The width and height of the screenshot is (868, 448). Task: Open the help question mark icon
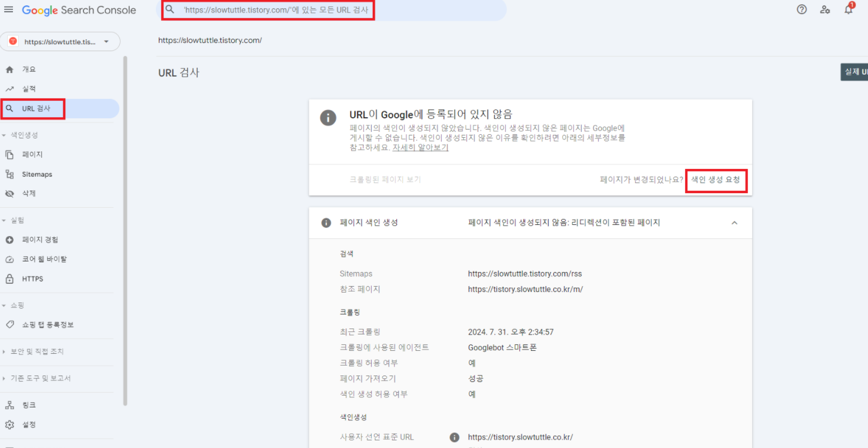coord(802,9)
